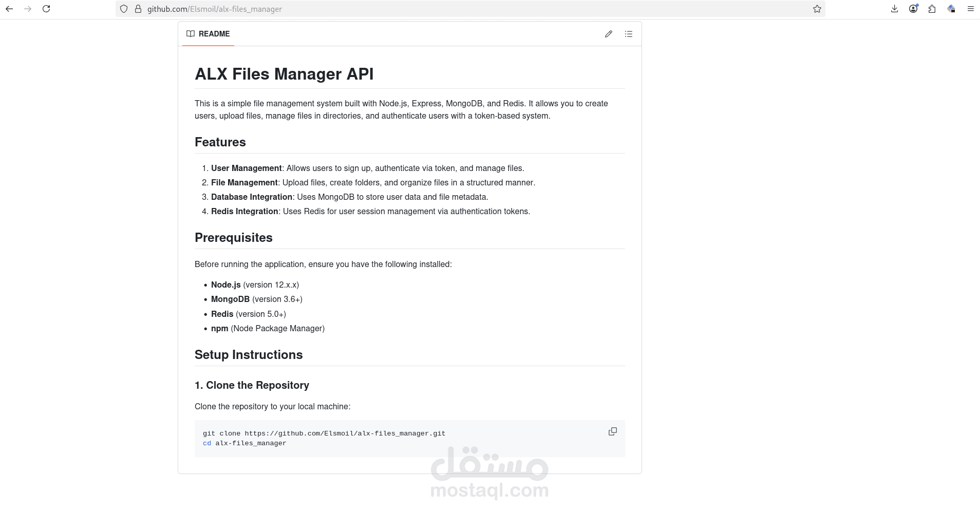Select the README tab
980x511 pixels.
pyautogui.click(x=214, y=33)
